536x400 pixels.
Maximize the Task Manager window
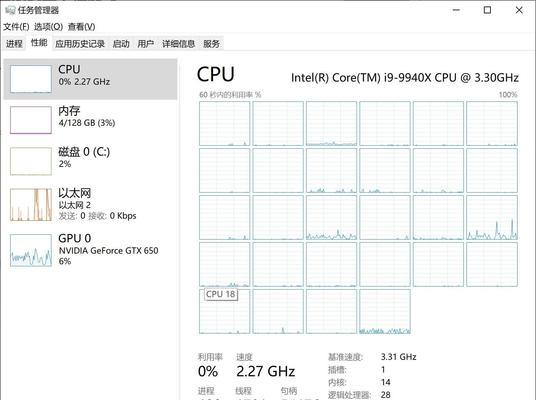pyautogui.click(x=487, y=10)
